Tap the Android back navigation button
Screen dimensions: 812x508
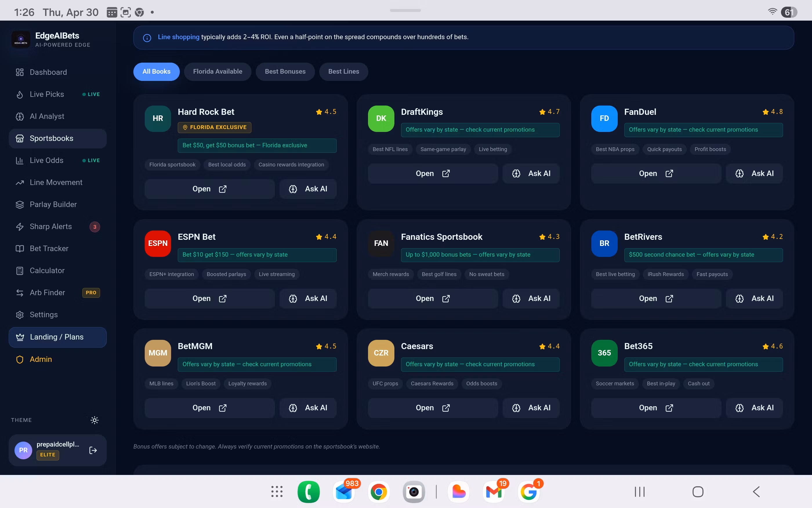pos(756,492)
